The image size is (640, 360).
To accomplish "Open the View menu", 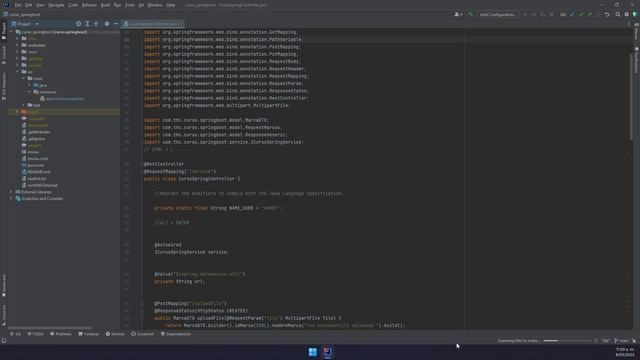I will point(40,5).
